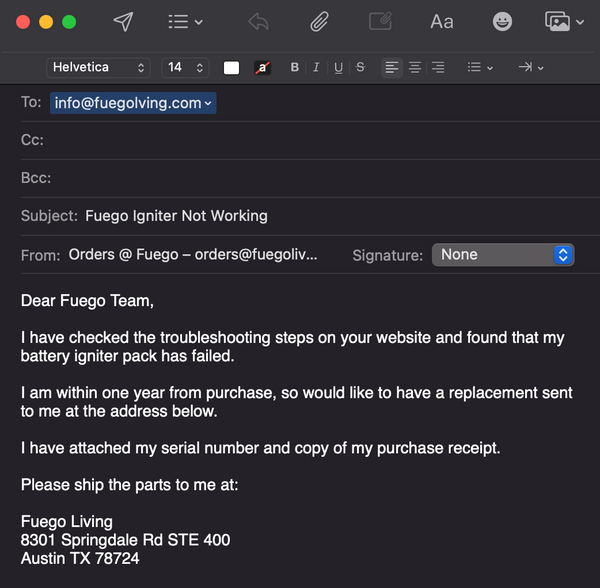This screenshot has width=600, height=588.
Task: Toggle italic formatting
Action: pyautogui.click(x=316, y=68)
